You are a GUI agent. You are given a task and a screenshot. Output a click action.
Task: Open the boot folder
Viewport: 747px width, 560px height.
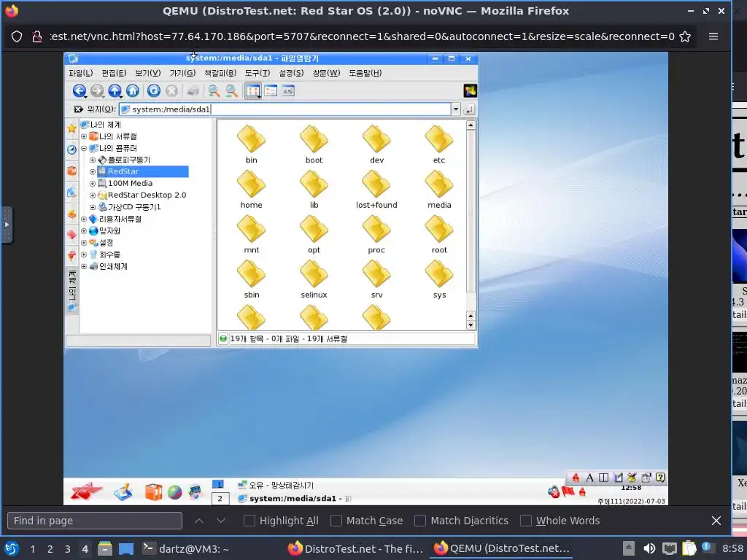[314, 145]
